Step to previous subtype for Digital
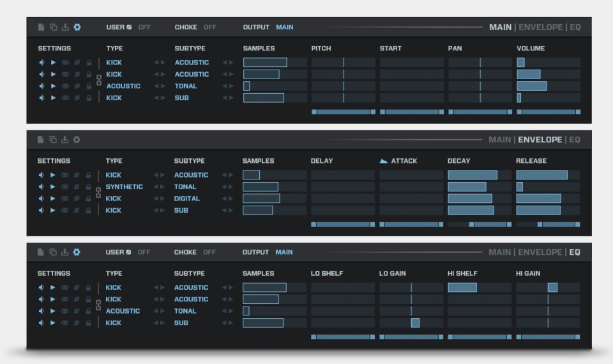The width and height of the screenshot is (613, 364). point(224,199)
